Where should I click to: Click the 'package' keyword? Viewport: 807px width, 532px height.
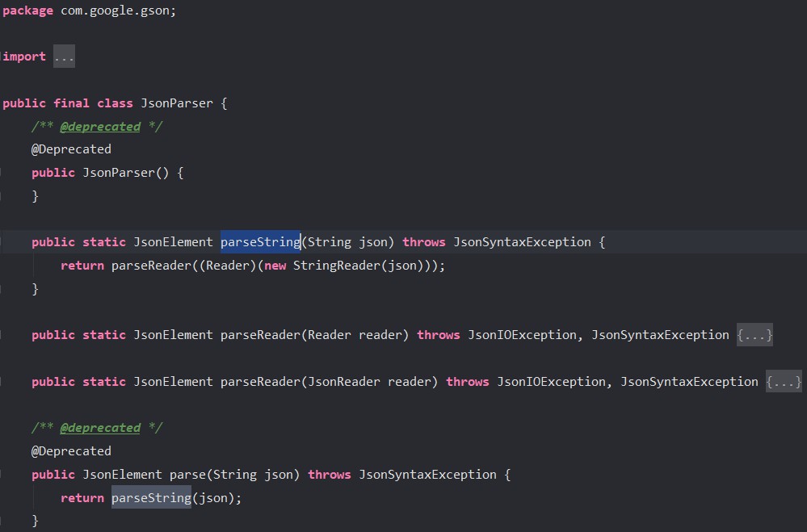27,10
